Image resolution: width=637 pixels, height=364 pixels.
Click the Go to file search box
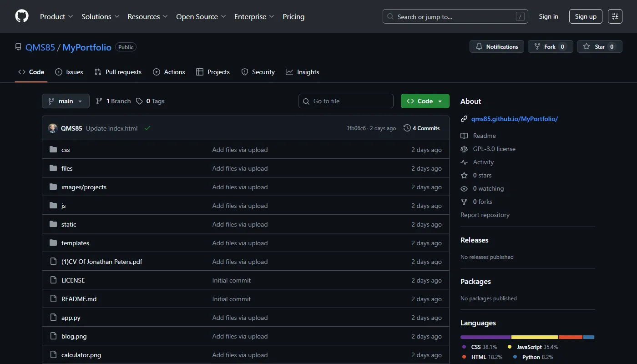click(346, 101)
